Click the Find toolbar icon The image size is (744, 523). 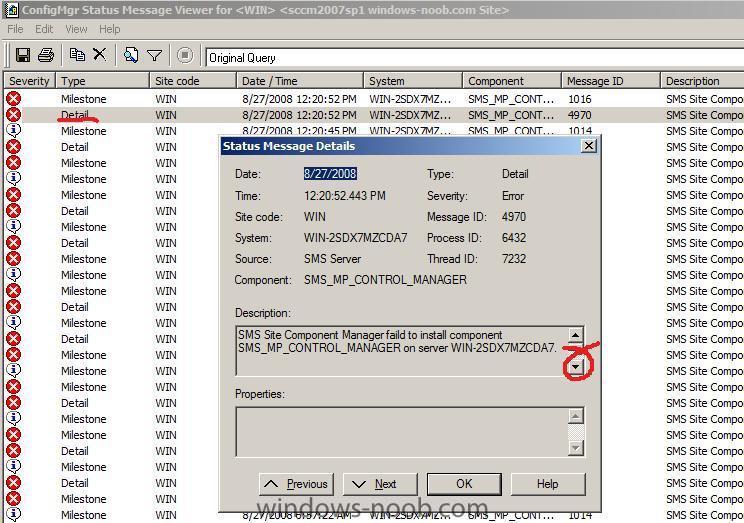(x=131, y=56)
